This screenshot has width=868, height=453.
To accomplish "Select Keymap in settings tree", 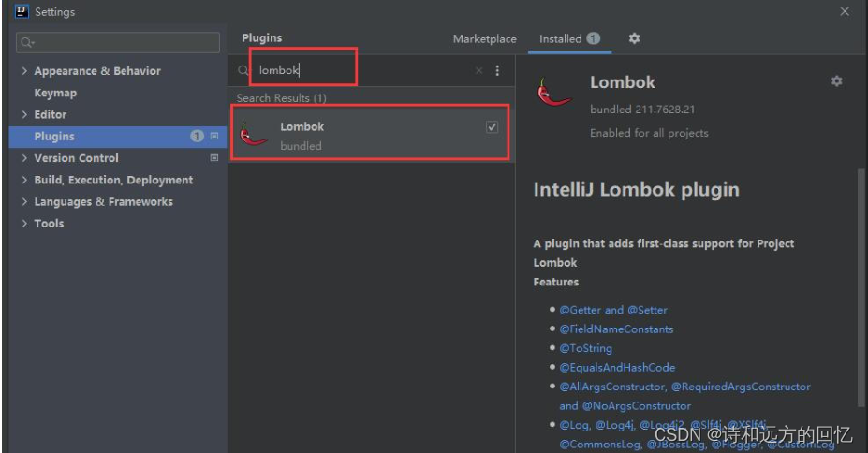I will tap(55, 93).
